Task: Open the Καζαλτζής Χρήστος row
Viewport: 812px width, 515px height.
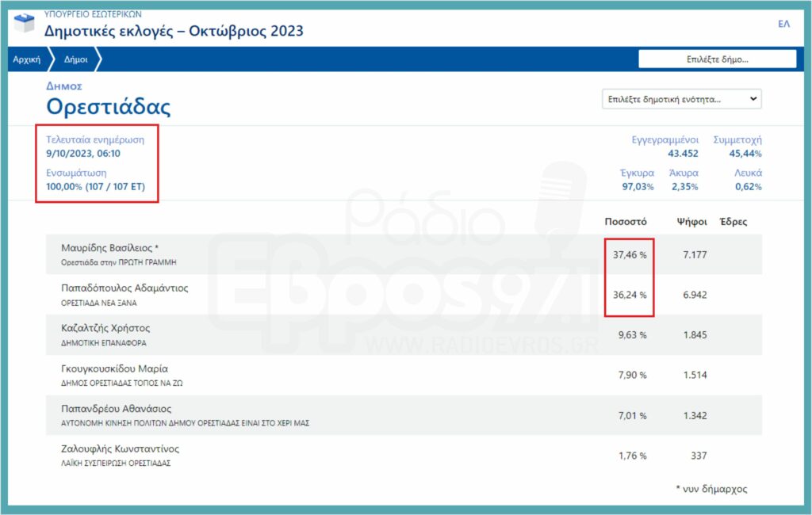Action: pos(105,328)
